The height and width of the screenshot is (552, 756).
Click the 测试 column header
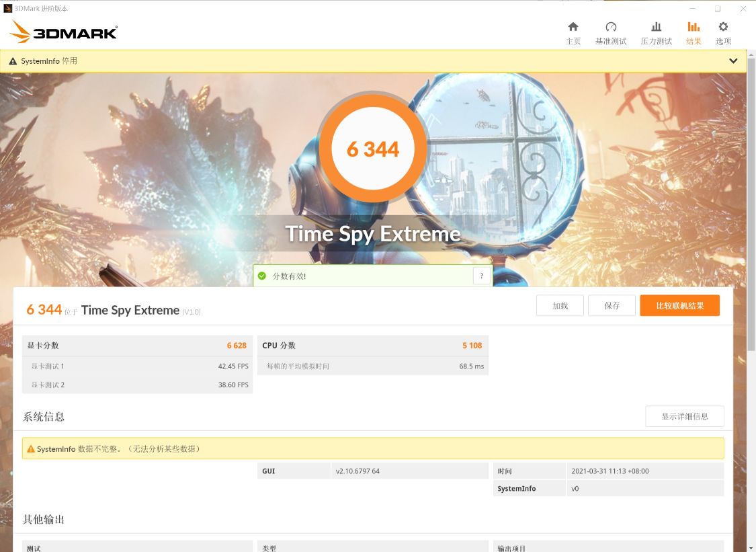[34, 549]
